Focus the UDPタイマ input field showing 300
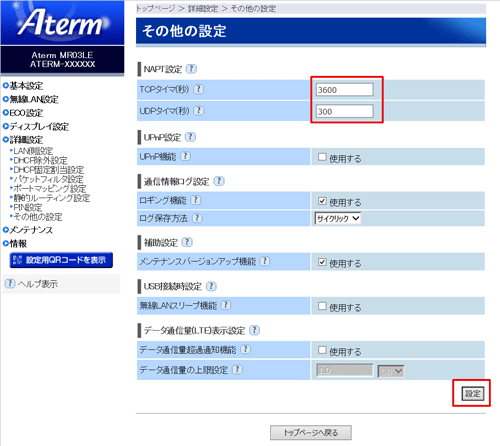This screenshot has width=500, height=446. [x=345, y=111]
